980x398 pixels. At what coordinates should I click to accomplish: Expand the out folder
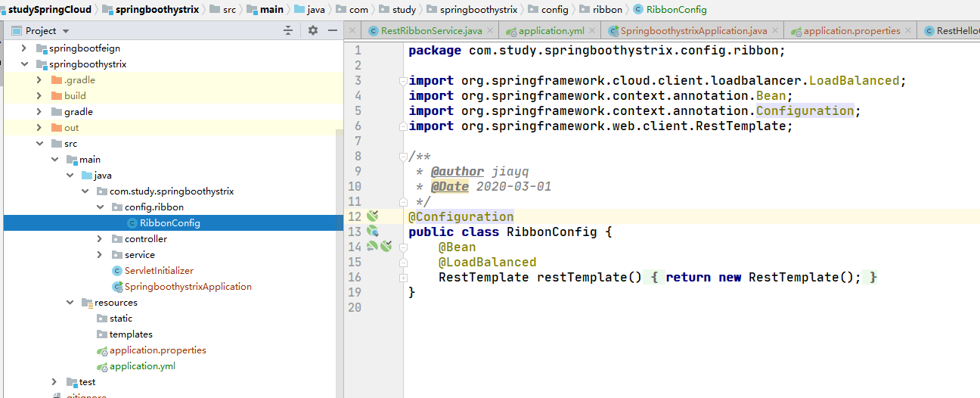39,128
